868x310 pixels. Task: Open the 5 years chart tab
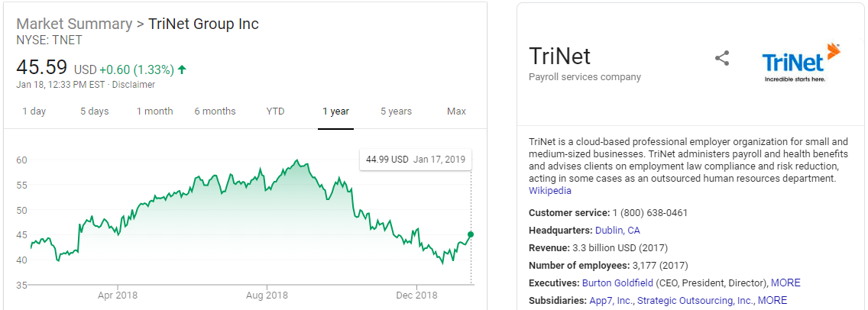396,111
